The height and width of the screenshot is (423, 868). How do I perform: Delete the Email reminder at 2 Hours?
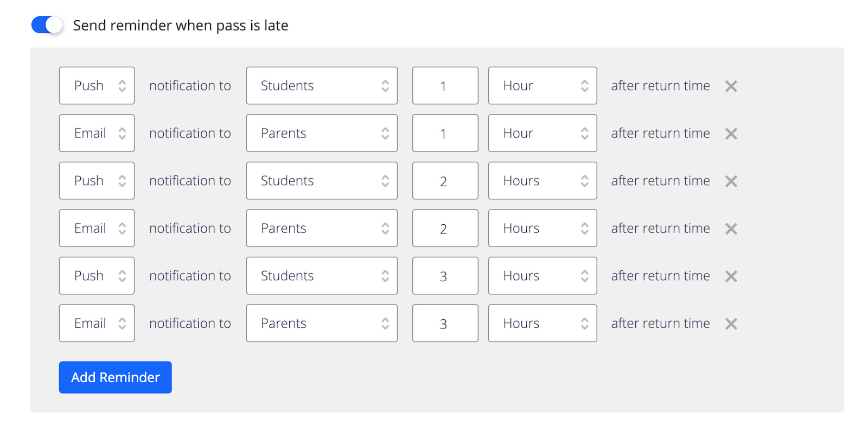[x=731, y=228]
